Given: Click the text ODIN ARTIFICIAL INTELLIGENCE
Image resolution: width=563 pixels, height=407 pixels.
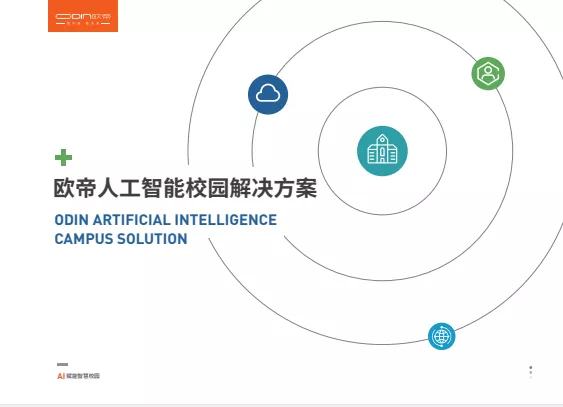Looking at the screenshot, I should coord(166,220).
